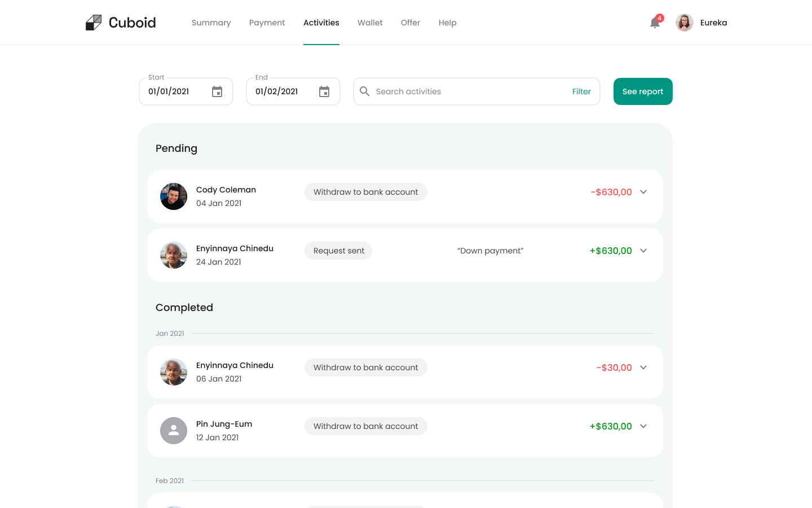Switch to the Summary tab
This screenshot has height=508, width=812.
pyautogui.click(x=211, y=23)
